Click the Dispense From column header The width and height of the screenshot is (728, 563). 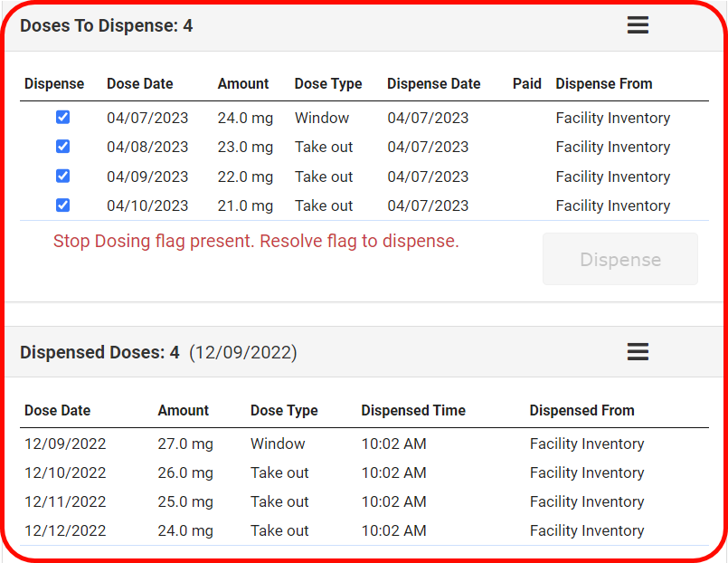603,83
